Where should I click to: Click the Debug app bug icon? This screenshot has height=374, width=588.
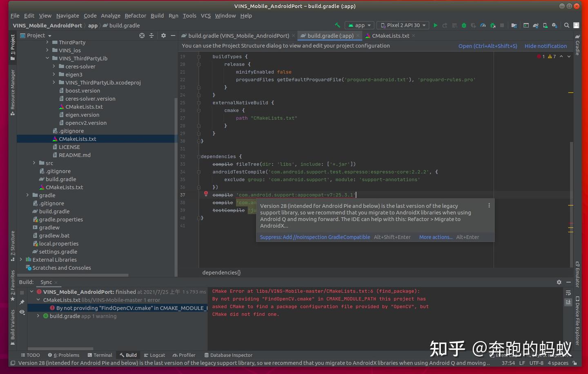tap(464, 25)
